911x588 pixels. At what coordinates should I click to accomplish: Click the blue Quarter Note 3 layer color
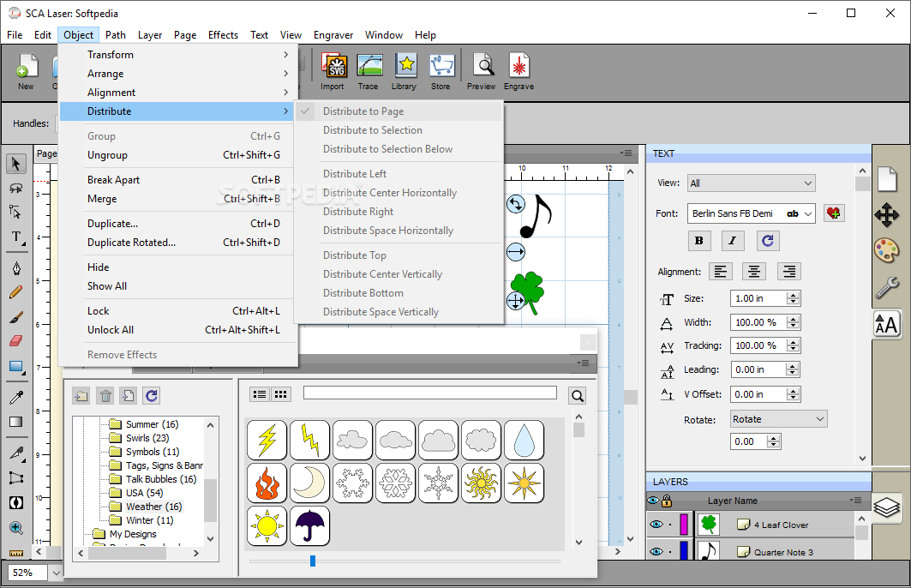(x=684, y=550)
